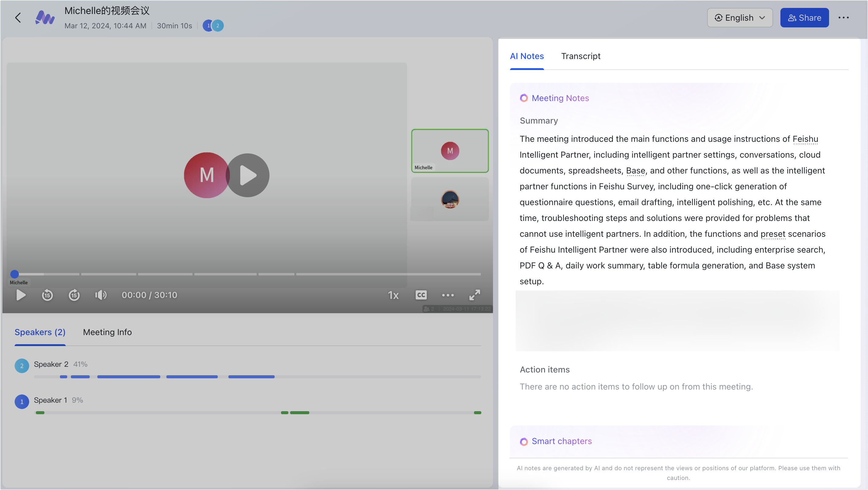Image resolution: width=868 pixels, height=490 pixels.
Task: Open the top-right more options menu
Action: [x=843, y=18]
